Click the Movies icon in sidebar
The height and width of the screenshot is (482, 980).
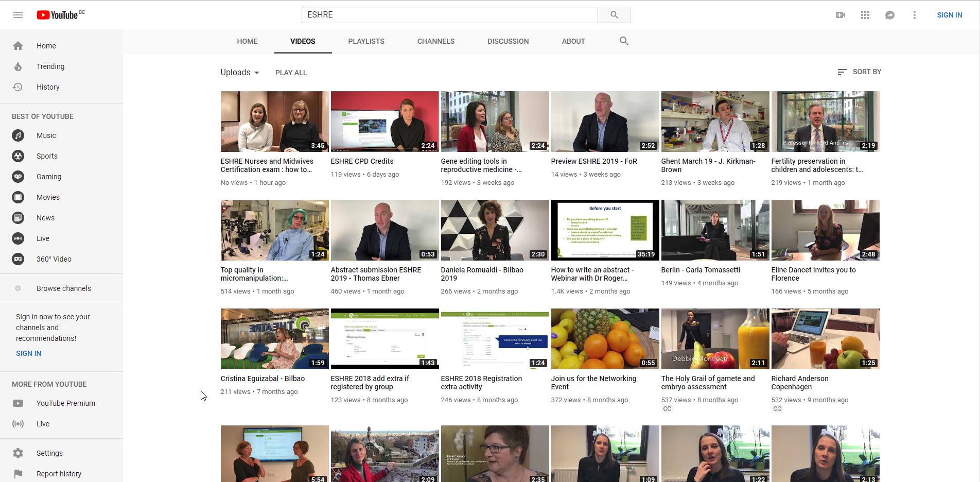coord(18,197)
